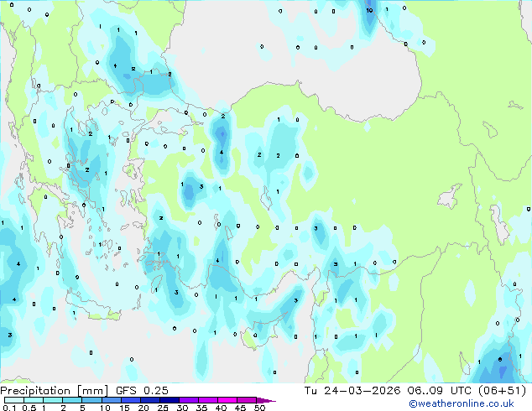Click the 40 to 45 mm pink swatch
This screenshot has height=411, width=532.
click(227, 400)
